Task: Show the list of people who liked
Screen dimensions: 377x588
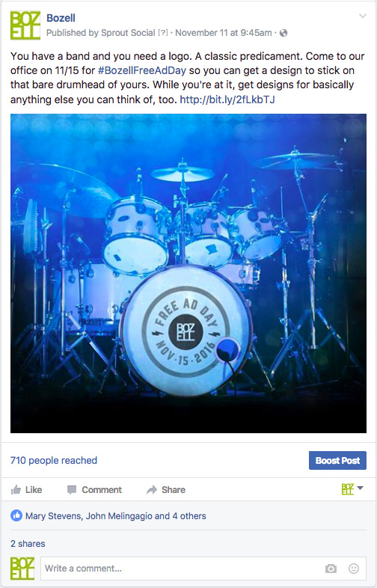Action: coord(115,516)
